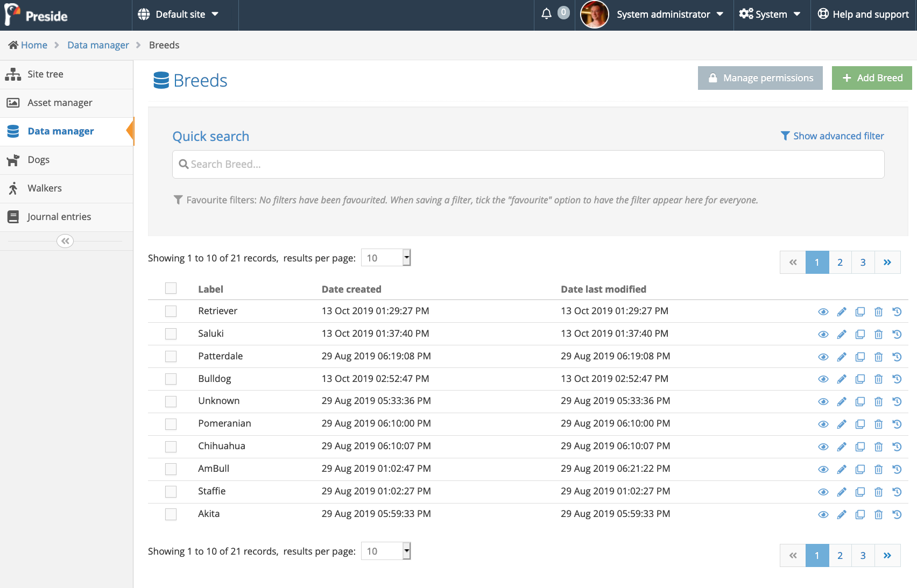Go to page 2 in top pagination
Image resolution: width=917 pixels, height=588 pixels.
pos(840,263)
